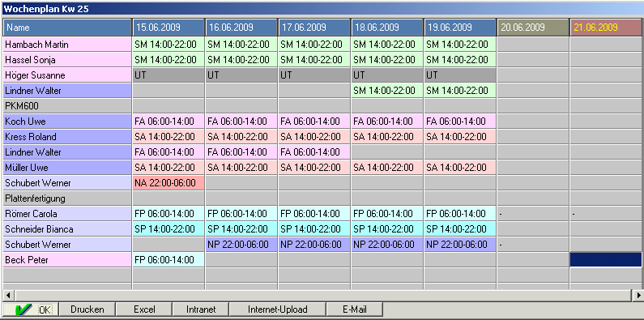Select the name Höger Susanne
Viewport: 644px width, 320px height.
[67, 75]
